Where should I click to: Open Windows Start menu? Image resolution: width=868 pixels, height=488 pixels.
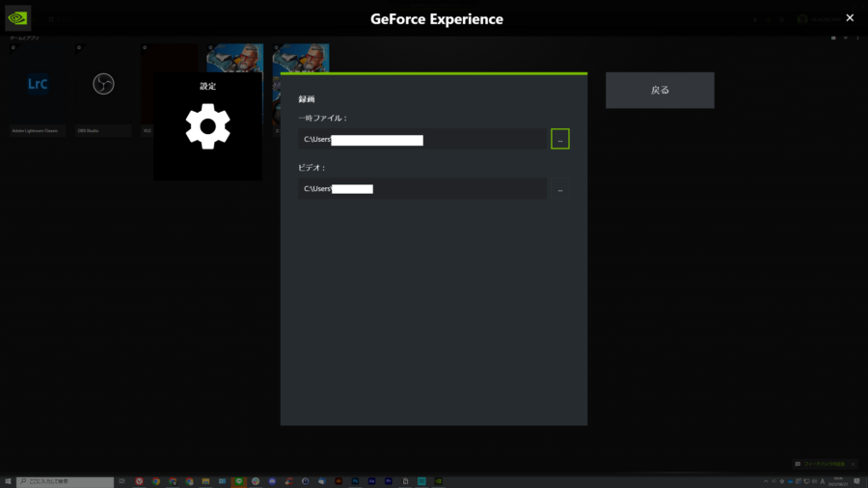point(8,481)
